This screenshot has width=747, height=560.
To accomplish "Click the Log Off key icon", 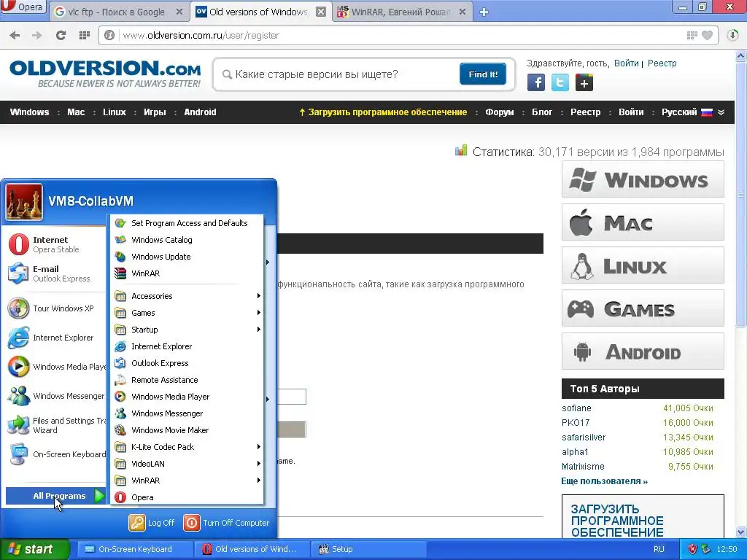I will (136, 523).
